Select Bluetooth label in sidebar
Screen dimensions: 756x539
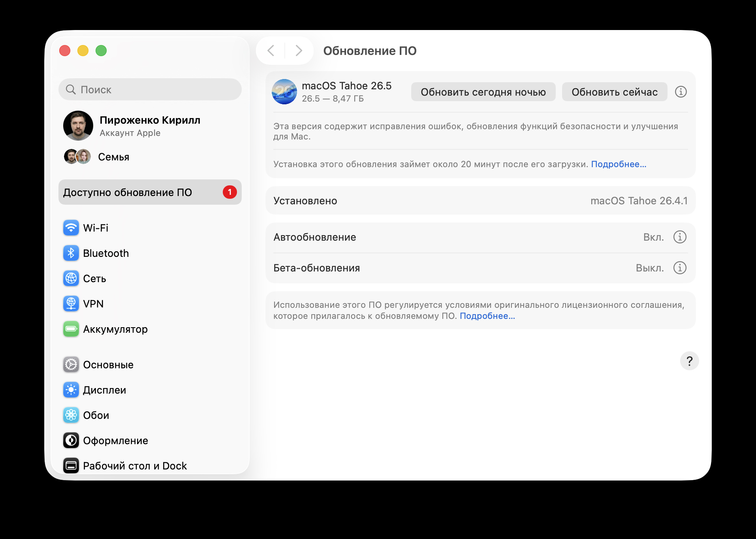106,253
